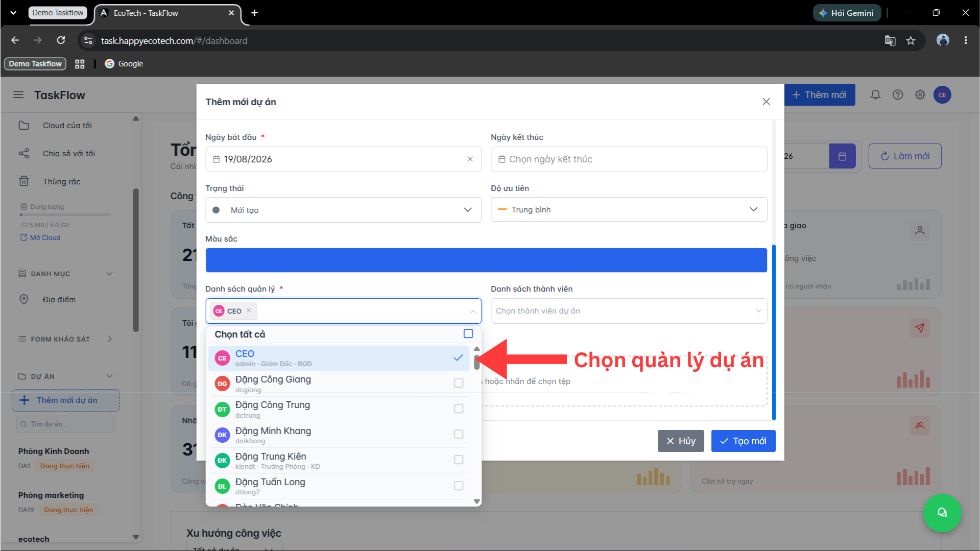Close the Thêm mới dự án dialog
Viewport: 980px width, 551px height.
766,102
